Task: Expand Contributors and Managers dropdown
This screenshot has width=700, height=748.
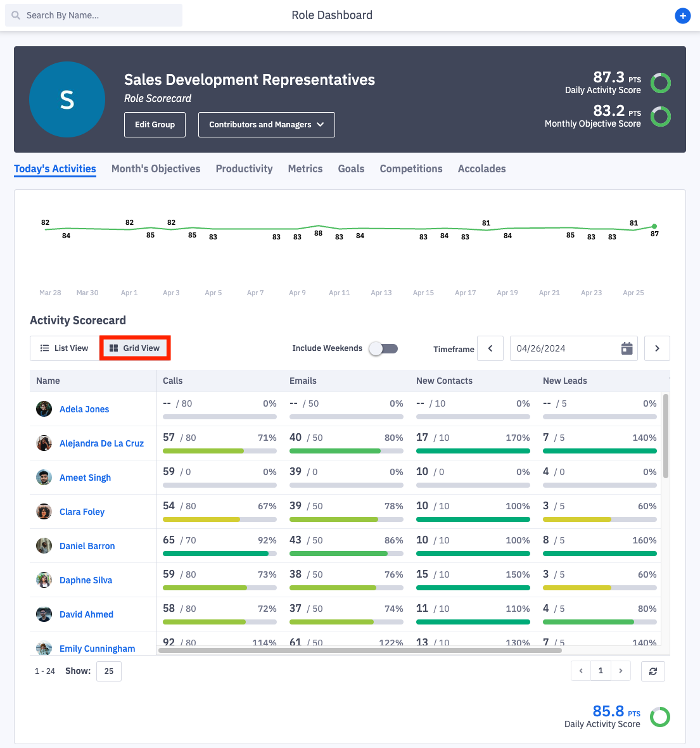Action: pyautogui.click(x=266, y=125)
